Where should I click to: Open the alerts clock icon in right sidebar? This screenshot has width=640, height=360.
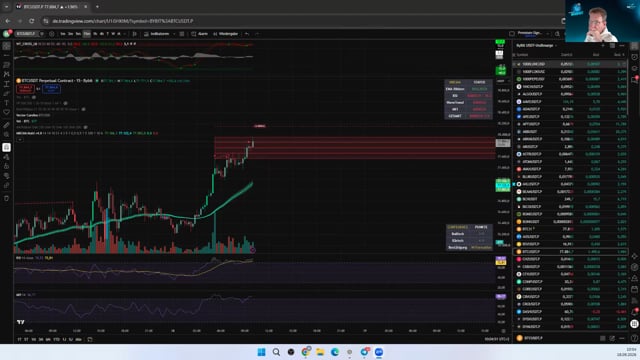coord(634,57)
